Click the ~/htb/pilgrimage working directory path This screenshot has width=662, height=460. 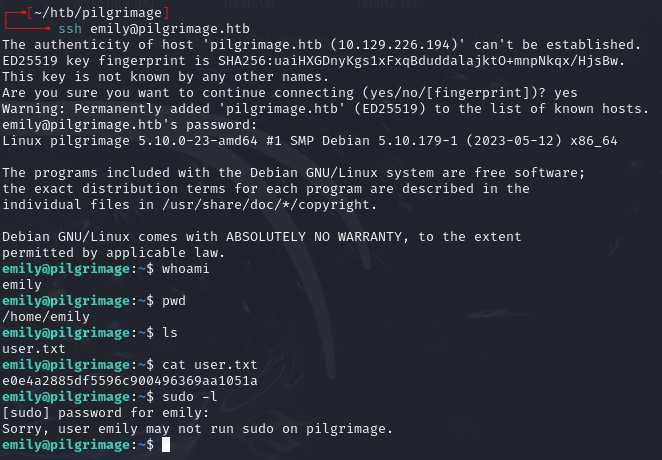(96, 12)
